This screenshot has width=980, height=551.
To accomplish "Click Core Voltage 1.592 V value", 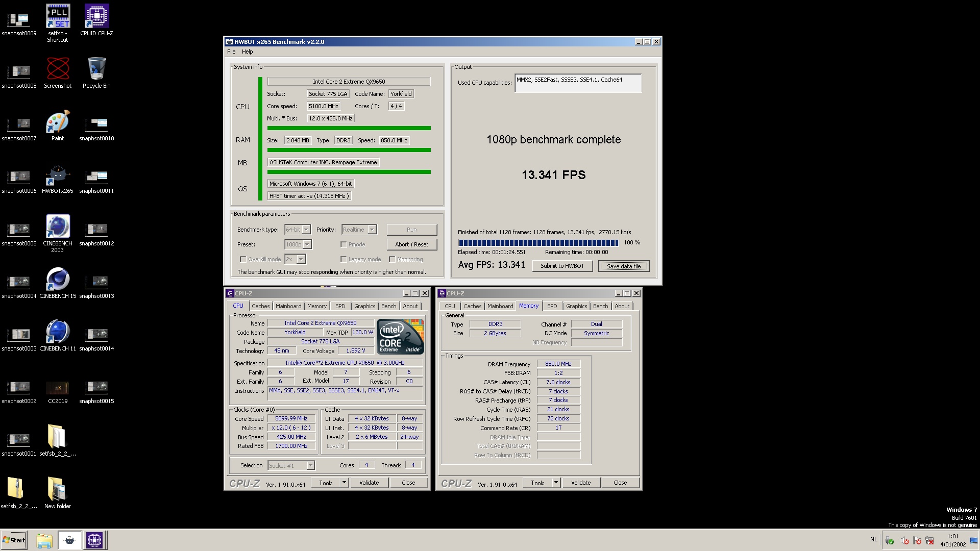I will (x=355, y=351).
